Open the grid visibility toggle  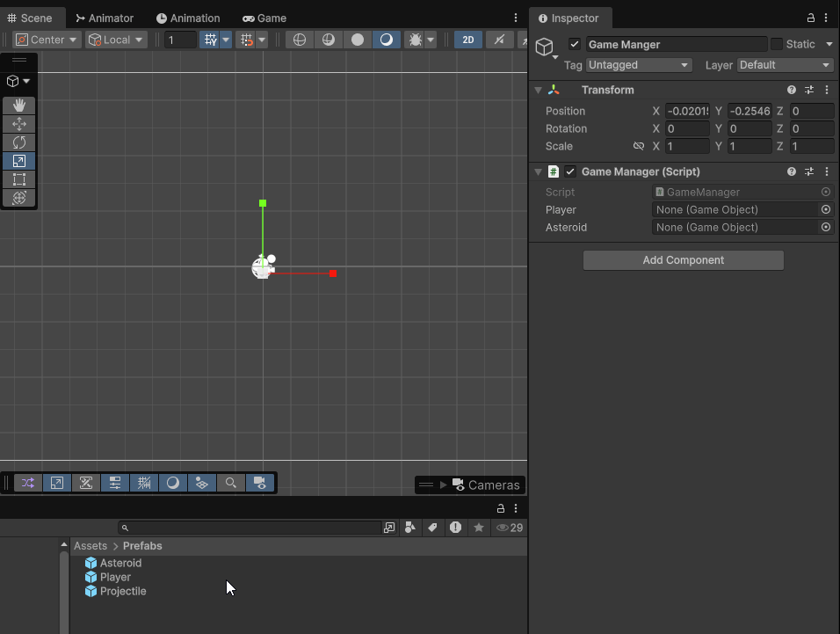[210, 40]
